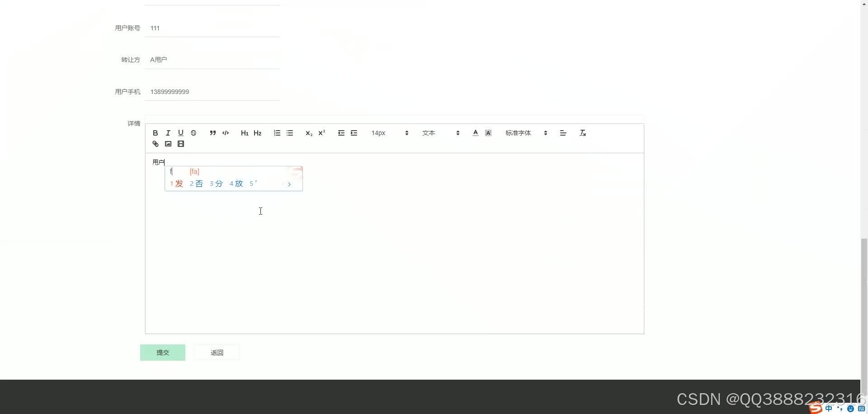Click the 返回 back button
Image resolution: width=868 pixels, height=414 pixels.
[217, 353]
